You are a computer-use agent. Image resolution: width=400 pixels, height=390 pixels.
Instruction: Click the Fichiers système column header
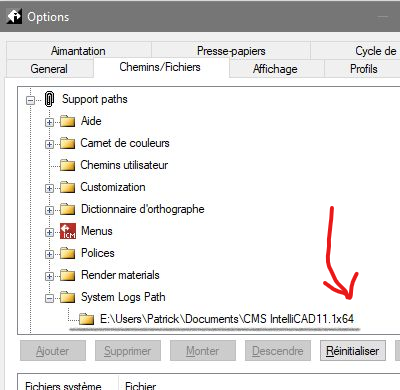coord(63,386)
